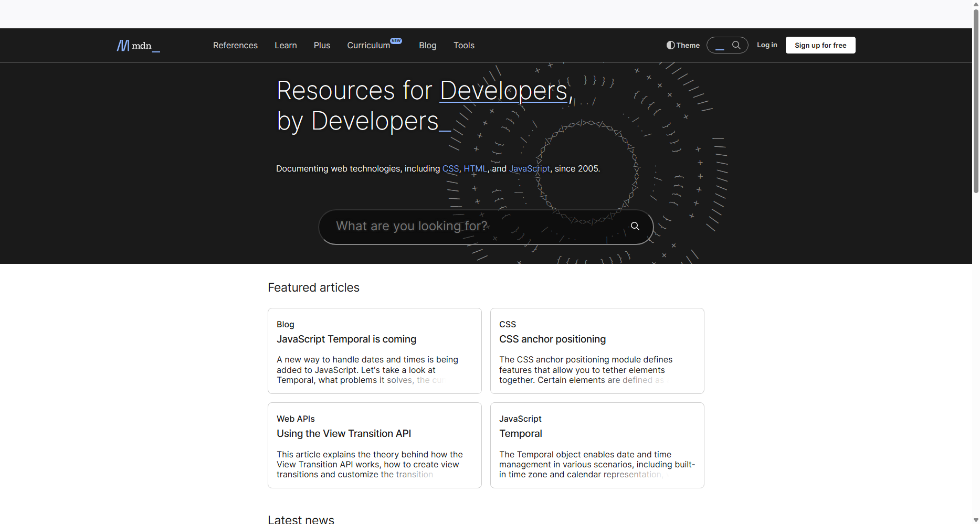Click the scrollbar up arrow

tap(976, 4)
